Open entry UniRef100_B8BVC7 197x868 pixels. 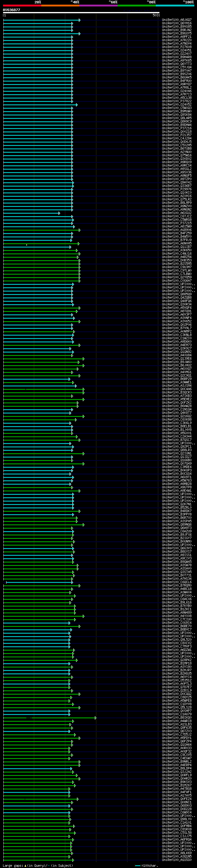pyautogui.click(x=177, y=629)
